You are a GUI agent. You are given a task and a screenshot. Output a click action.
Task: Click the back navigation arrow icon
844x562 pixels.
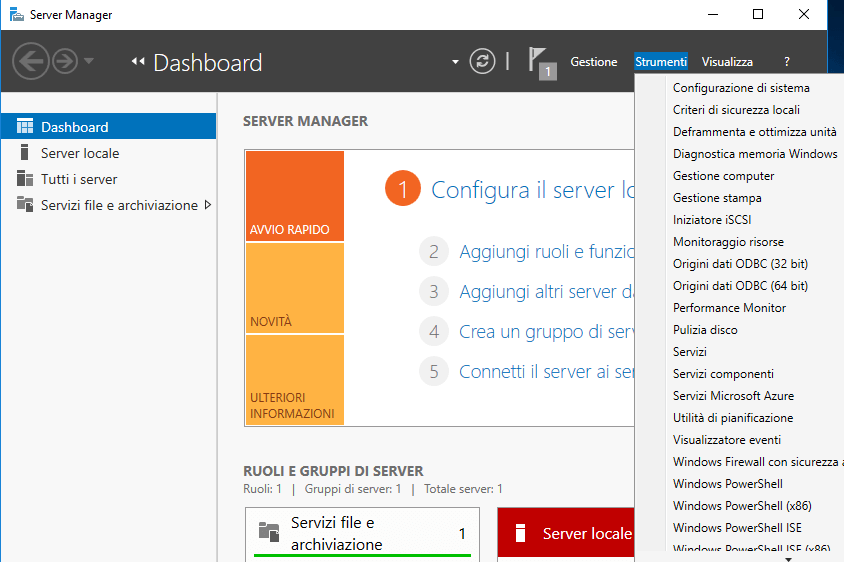pyautogui.click(x=31, y=62)
